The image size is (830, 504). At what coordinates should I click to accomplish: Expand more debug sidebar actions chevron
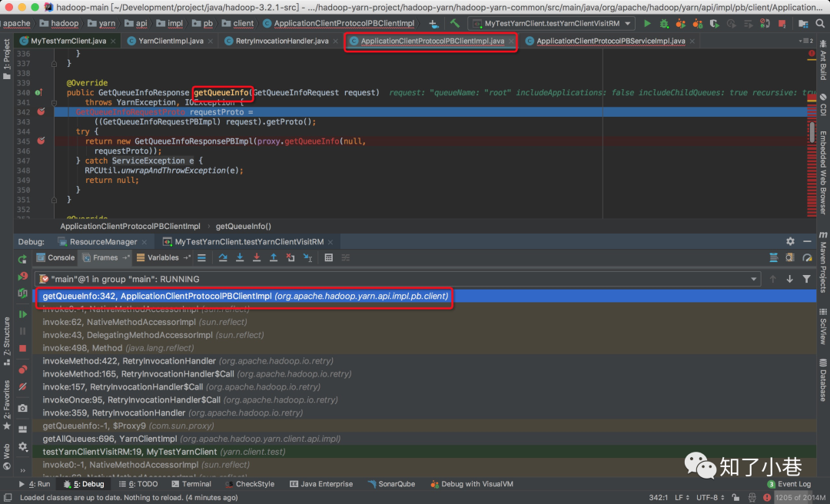[22, 470]
